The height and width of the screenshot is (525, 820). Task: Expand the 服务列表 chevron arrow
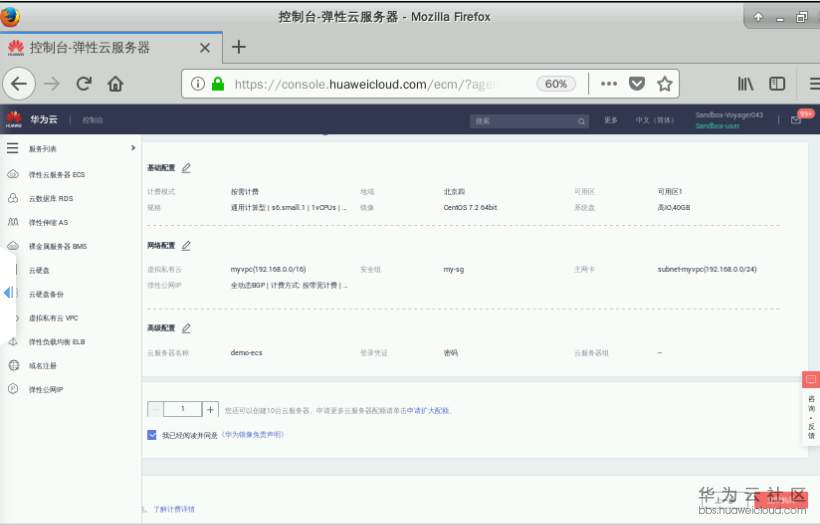coord(133,148)
